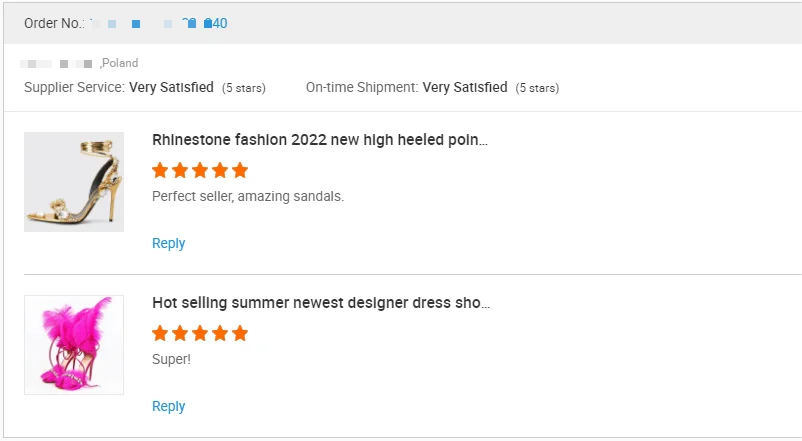The height and width of the screenshot is (441, 802).
Task: Click third star of the Rhinestone sandal rating
Action: tap(200, 170)
